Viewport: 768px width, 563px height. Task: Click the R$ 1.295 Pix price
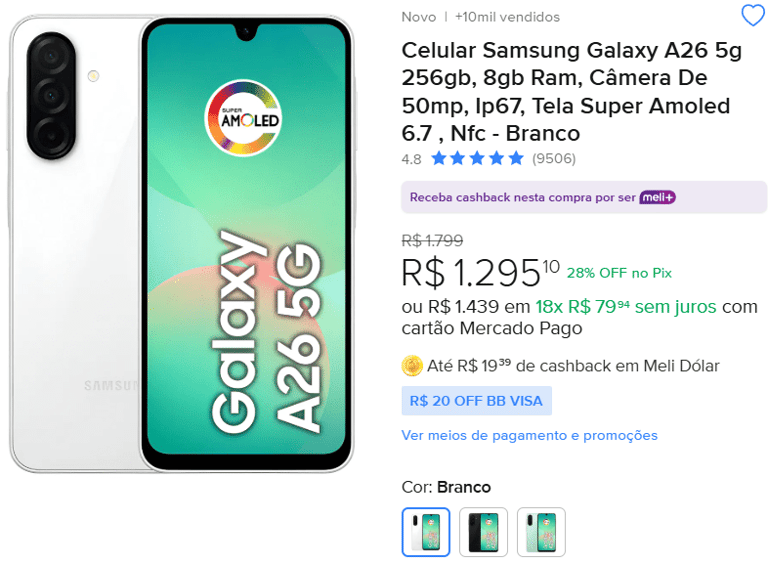[480, 273]
